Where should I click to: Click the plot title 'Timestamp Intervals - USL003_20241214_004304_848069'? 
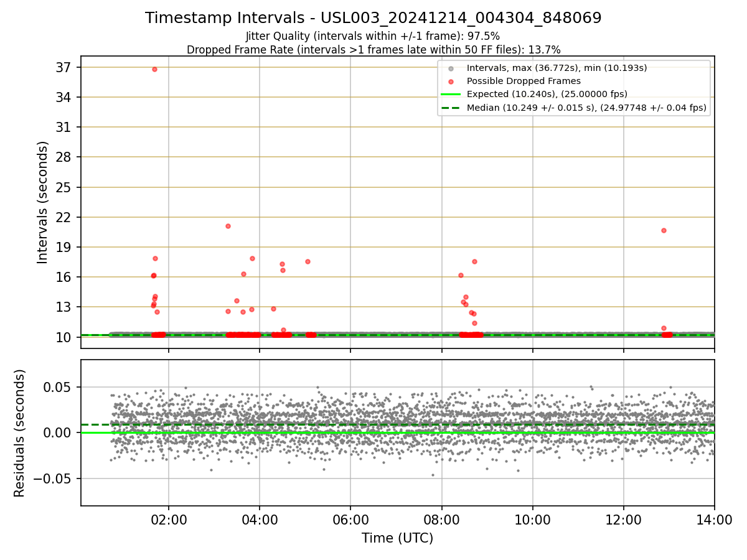point(374,18)
